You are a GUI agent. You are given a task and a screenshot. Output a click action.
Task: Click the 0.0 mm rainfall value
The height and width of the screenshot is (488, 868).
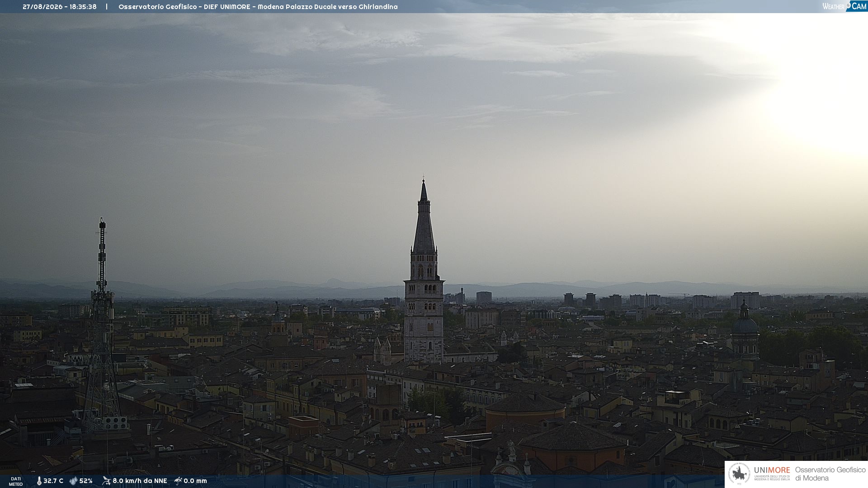195,481
